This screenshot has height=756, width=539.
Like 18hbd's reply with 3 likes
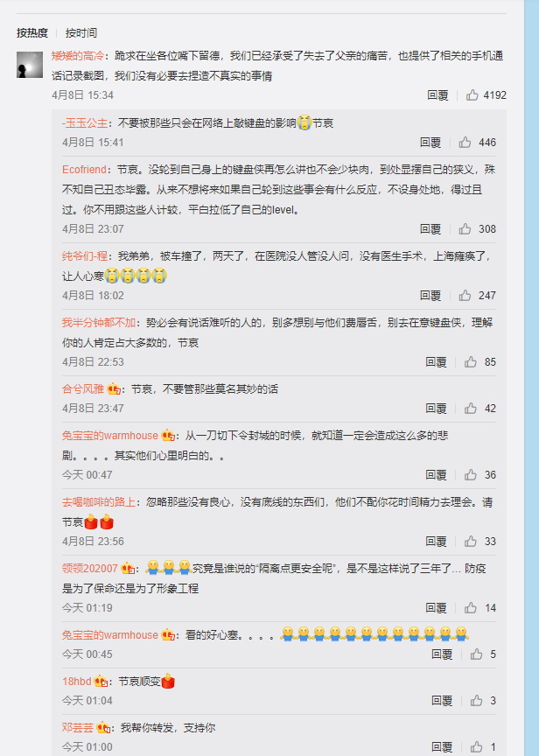point(476,700)
